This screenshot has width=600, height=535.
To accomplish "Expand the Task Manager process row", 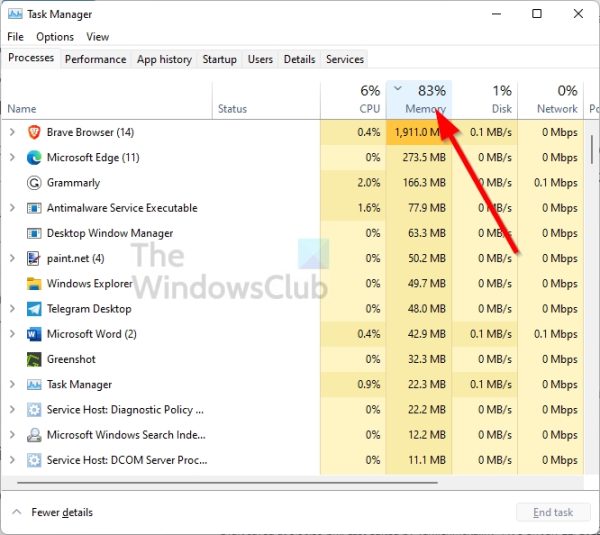I will pos(12,385).
